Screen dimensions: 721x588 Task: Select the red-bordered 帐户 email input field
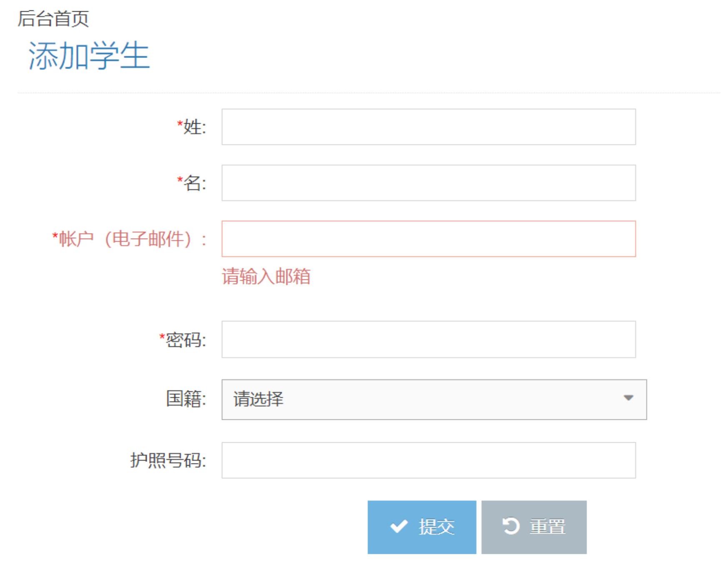click(428, 239)
